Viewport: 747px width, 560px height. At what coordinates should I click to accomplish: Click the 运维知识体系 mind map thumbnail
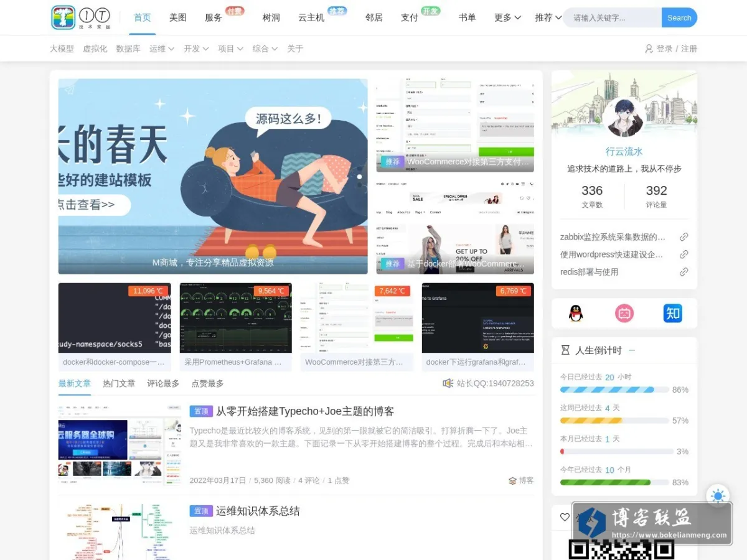(120, 532)
